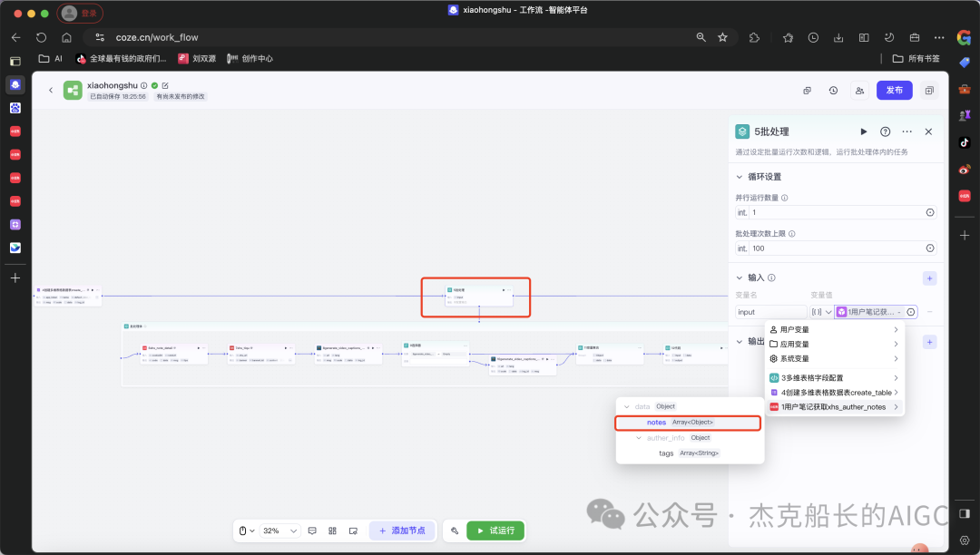Click the 发布 publish button
Image resolution: width=980 pixels, height=555 pixels.
pyautogui.click(x=894, y=91)
